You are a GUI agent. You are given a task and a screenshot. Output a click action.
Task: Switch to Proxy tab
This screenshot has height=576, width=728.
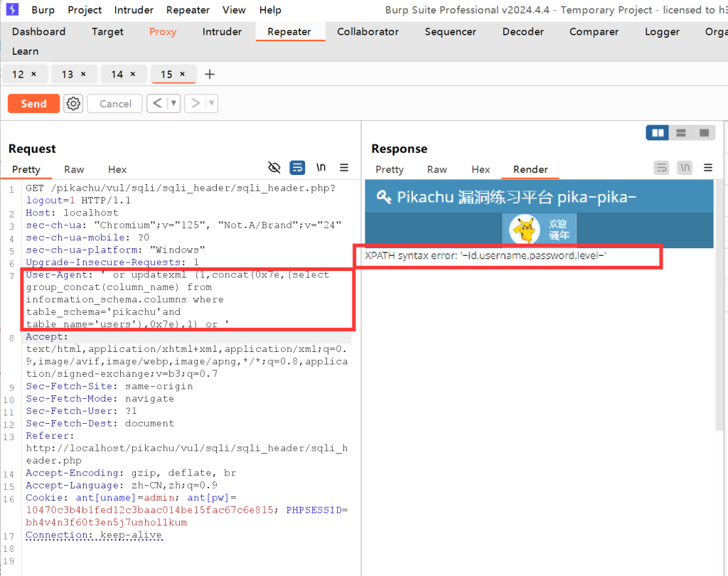coord(163,31)
